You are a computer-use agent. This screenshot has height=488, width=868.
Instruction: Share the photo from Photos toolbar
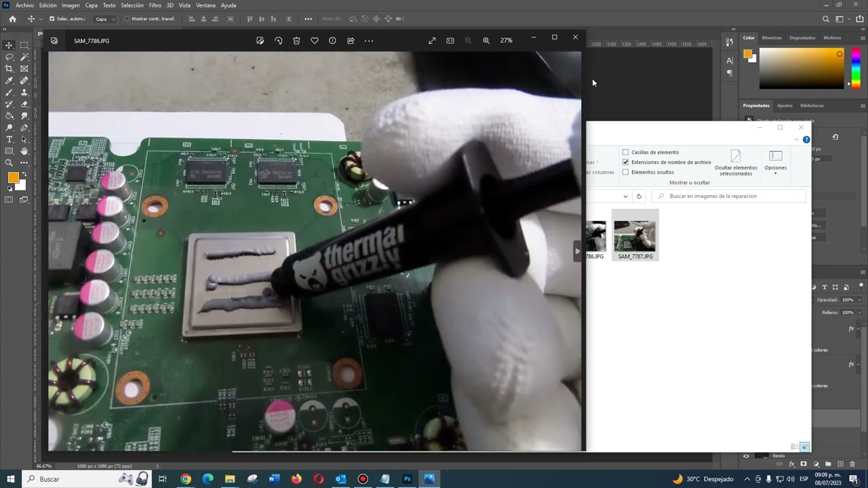pos(351,41)
